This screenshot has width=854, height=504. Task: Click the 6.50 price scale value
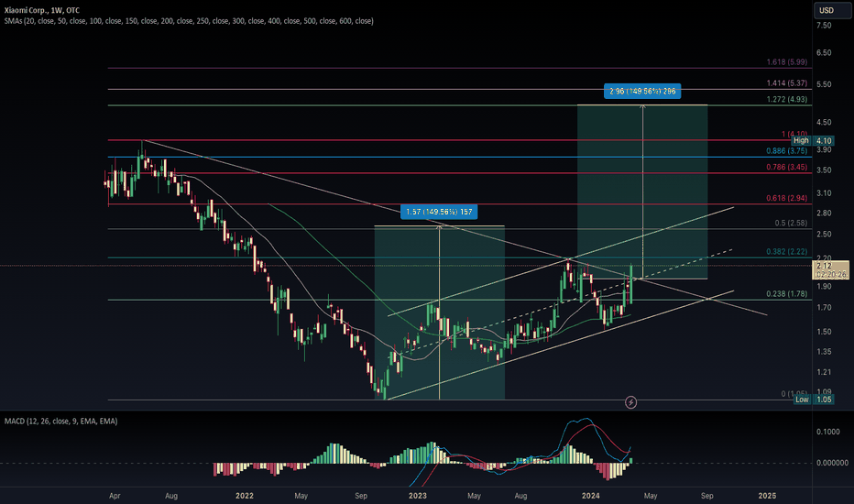[x=824, y=52]
